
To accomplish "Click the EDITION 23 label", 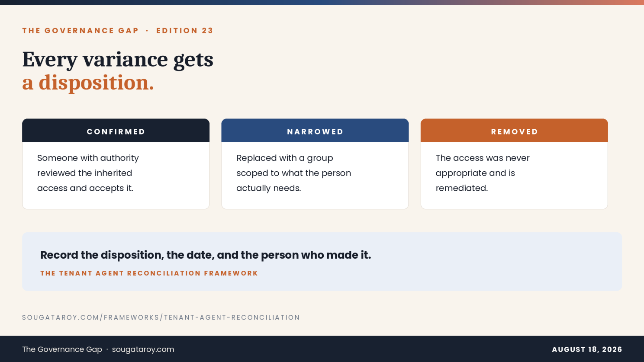I will (185, 31).
